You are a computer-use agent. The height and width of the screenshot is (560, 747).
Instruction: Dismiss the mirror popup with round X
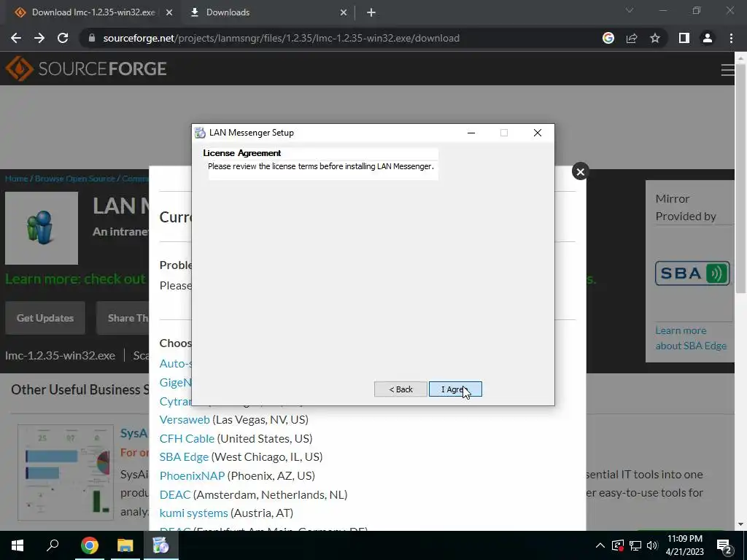click(x=580, y=172)
